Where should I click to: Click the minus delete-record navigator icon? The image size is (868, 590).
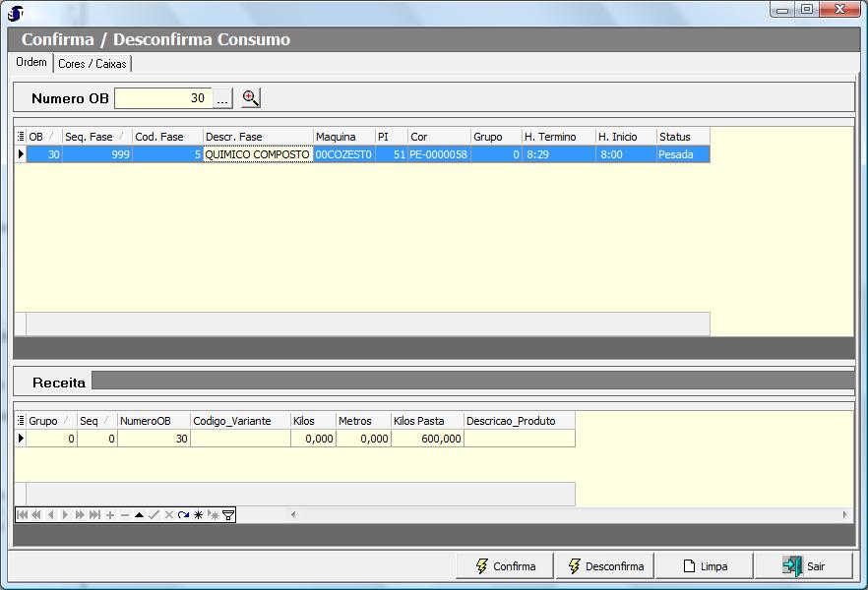[125, 515]
